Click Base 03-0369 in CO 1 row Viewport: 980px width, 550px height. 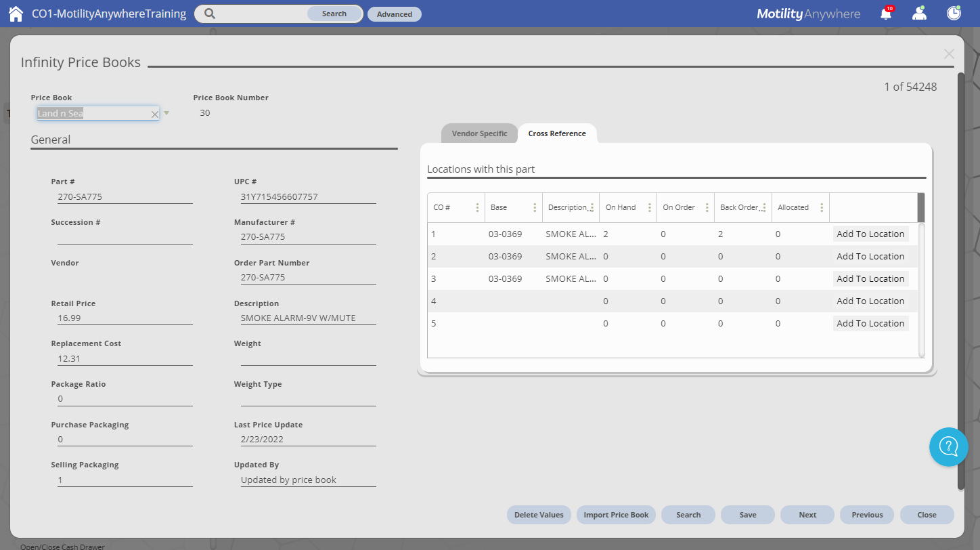point(505,234)
